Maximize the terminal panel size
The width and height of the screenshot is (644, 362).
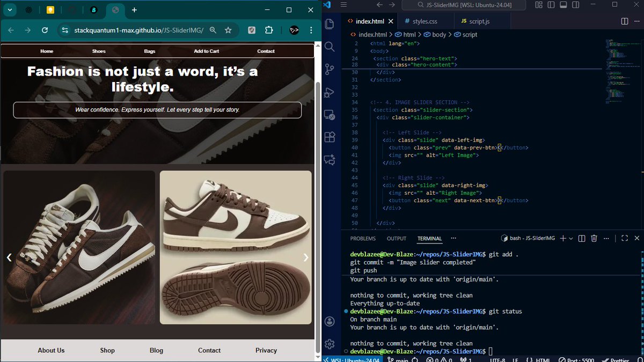624,238
